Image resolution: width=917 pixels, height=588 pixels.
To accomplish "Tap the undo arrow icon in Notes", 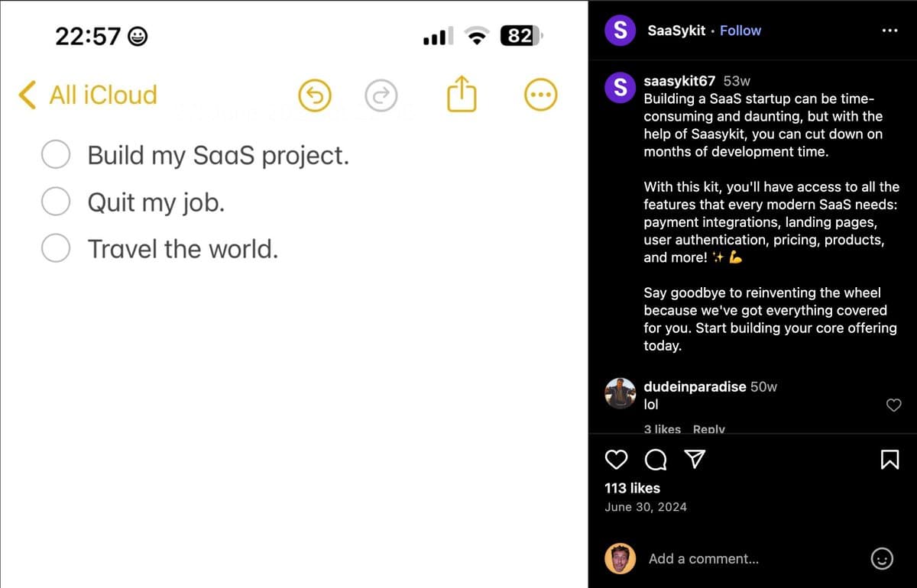I will click(314, 95).
